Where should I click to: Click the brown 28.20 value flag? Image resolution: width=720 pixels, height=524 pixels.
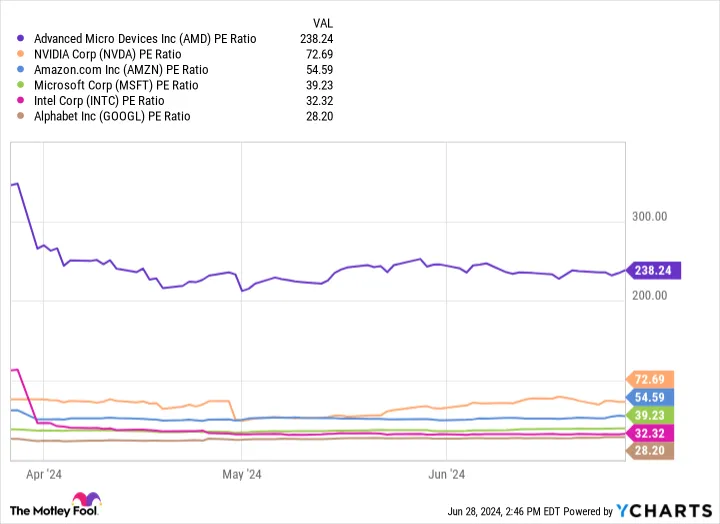tap(651, 451)
